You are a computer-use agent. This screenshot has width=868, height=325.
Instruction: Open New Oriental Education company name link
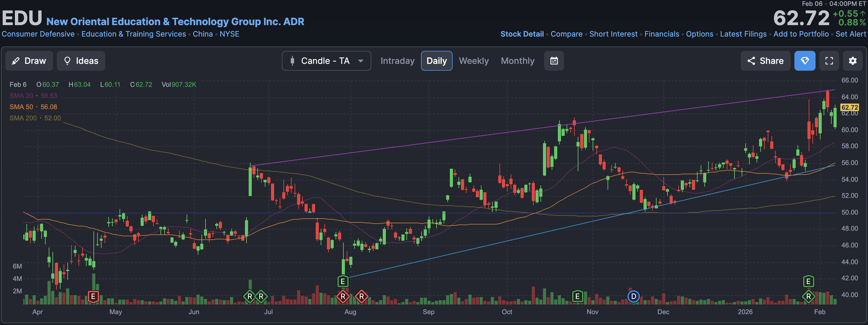pos(175,21)
